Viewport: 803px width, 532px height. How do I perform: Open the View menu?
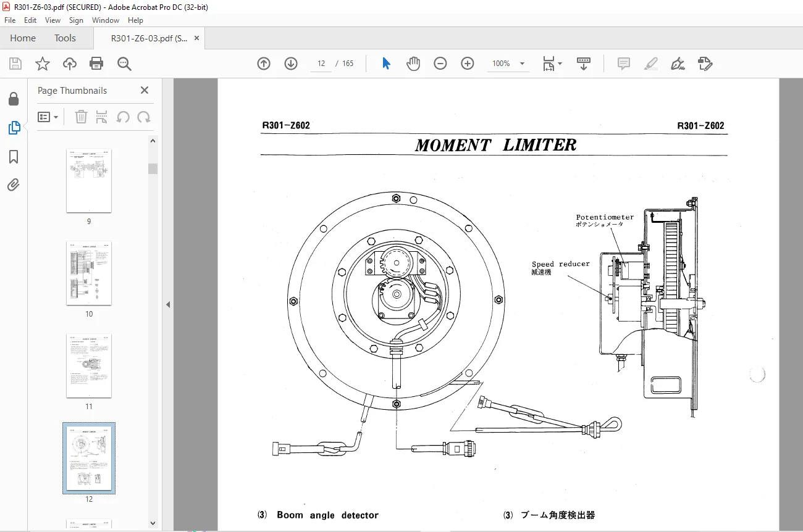pos(53,20)
